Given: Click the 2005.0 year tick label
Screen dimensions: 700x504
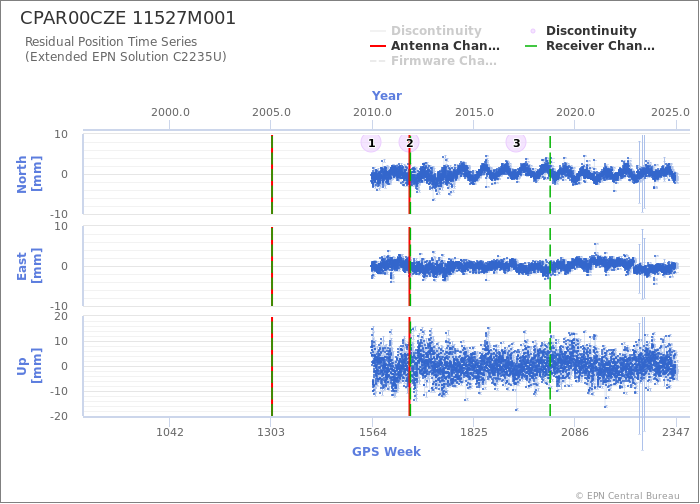Looking at the screenshot, I should (271, 112).
